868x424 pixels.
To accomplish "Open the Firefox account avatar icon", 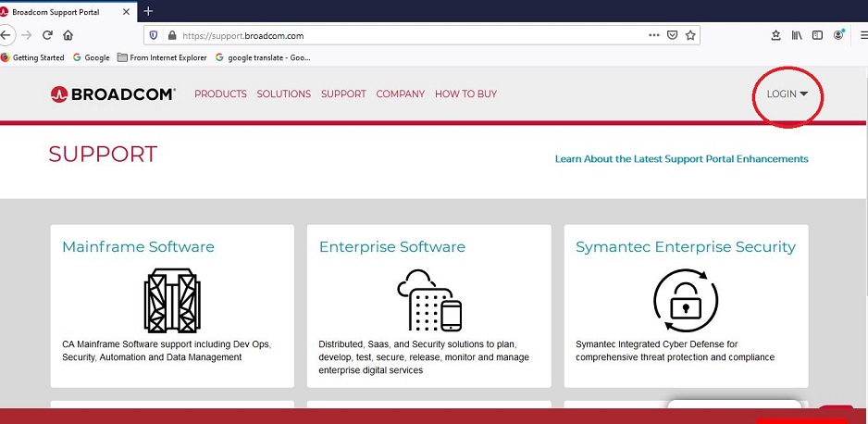I will click(838, 35).
